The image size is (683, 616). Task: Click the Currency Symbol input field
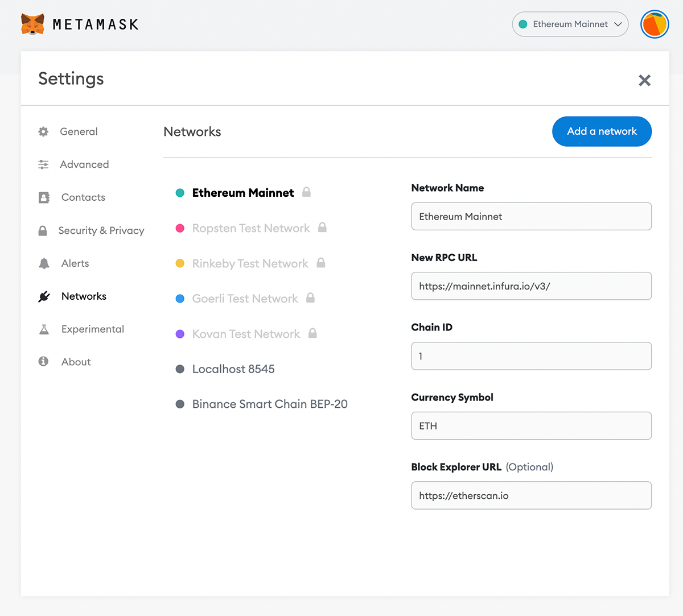pyautogui.click(x=531, y=425)
